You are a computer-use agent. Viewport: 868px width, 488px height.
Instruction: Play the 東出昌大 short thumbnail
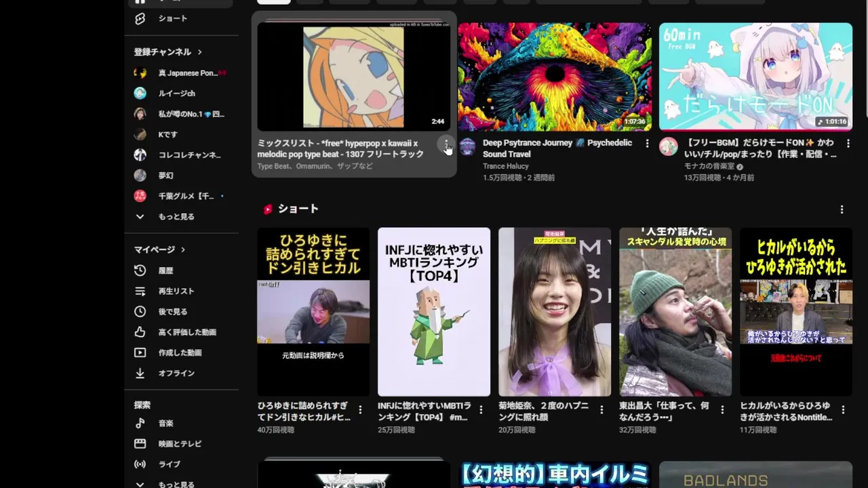(675, 312)
